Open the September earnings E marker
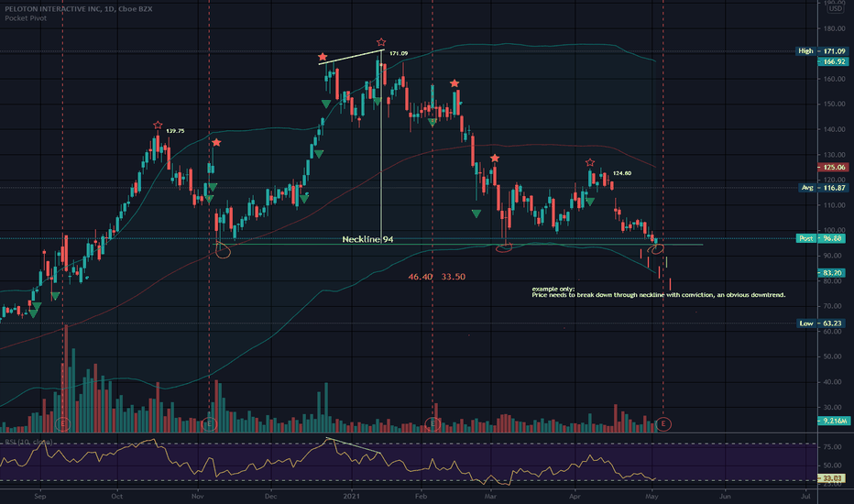This screenshot has height=504, width=854. tap(62, 423)
